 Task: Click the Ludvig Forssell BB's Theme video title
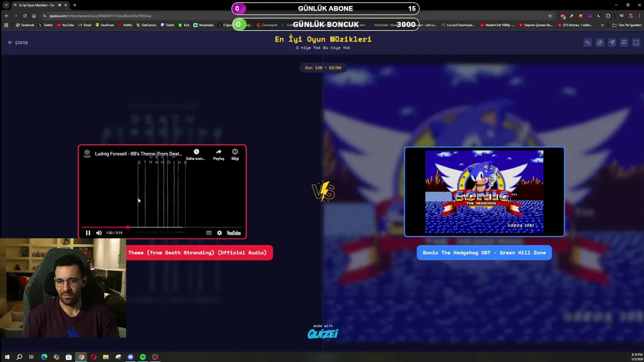coord(138,154)
